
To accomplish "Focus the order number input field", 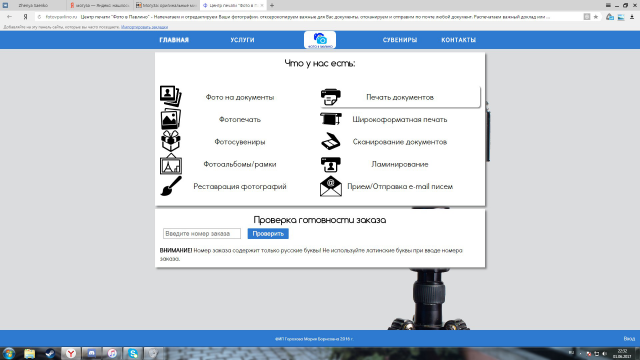I will click(202, 233).
